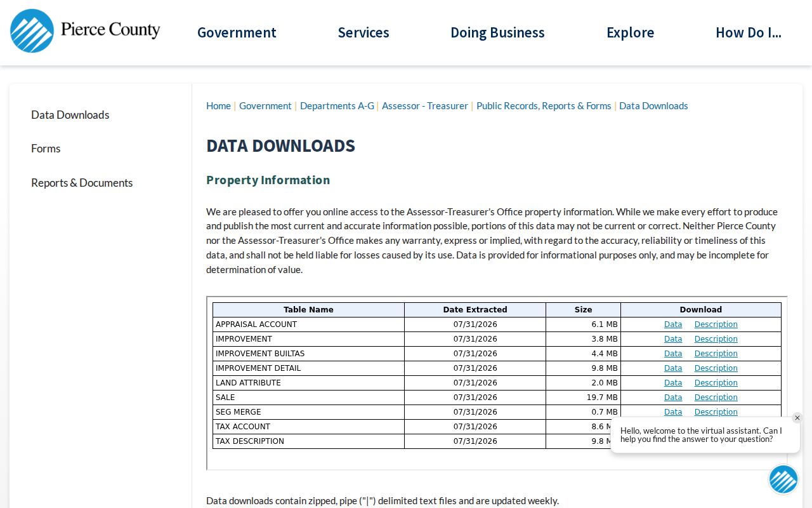
Task: Go to Forms in the sidebar
Action: pyautogui.click(x=46, y=149)
